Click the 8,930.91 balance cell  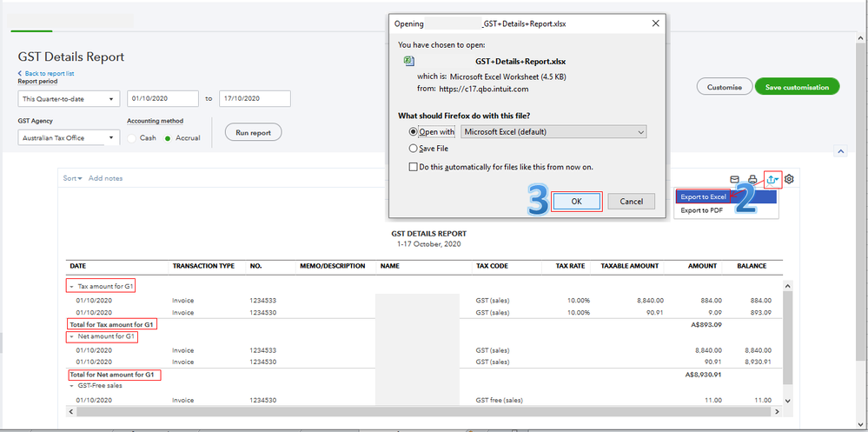[x=758, y=362]
